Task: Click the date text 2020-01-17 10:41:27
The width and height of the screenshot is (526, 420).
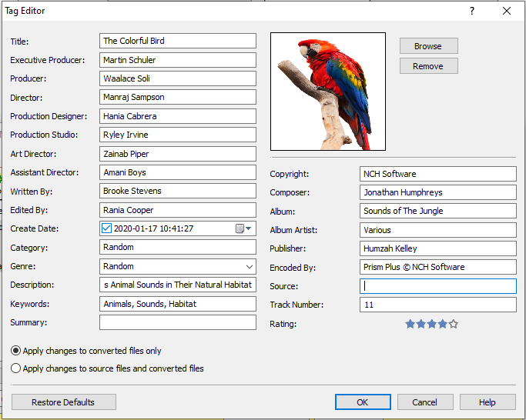Action: click(x=153, y=228)
